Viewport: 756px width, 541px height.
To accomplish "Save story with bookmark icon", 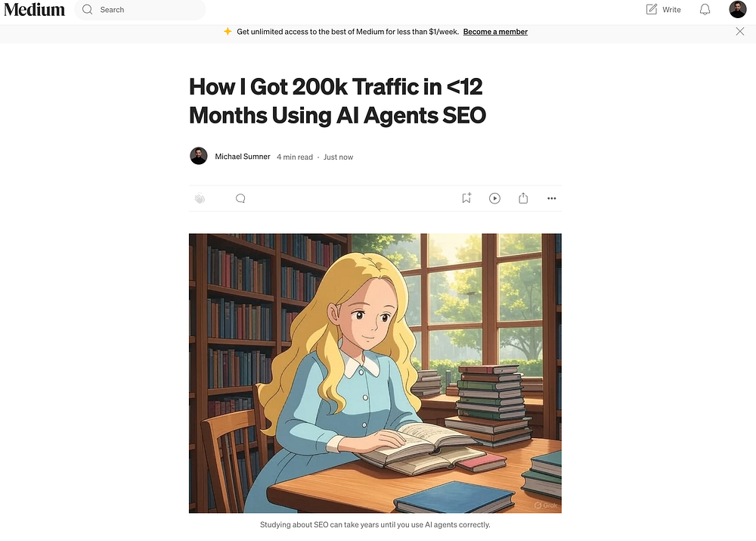I will pyautogui.click(x=466, y=198).
